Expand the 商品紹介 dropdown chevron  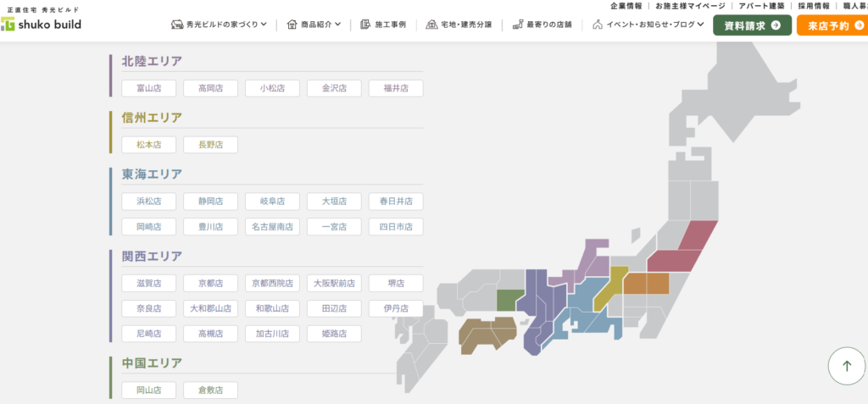[338, 25]
